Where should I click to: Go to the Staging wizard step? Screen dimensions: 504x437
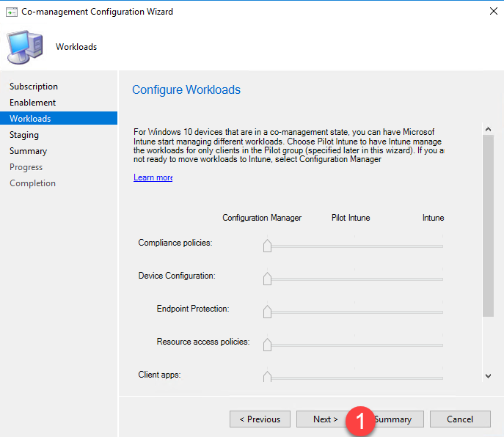click(24, 135)
